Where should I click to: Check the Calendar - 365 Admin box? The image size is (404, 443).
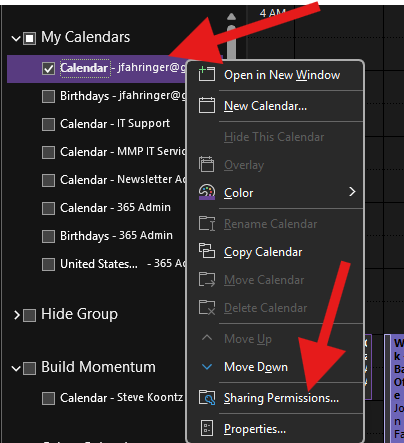point(49,209)
